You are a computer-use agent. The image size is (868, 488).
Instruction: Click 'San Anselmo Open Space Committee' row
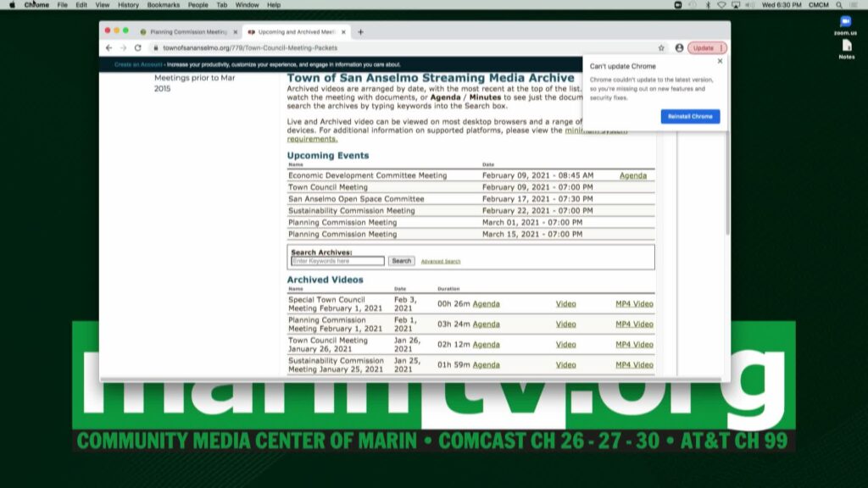click(470, 198)
